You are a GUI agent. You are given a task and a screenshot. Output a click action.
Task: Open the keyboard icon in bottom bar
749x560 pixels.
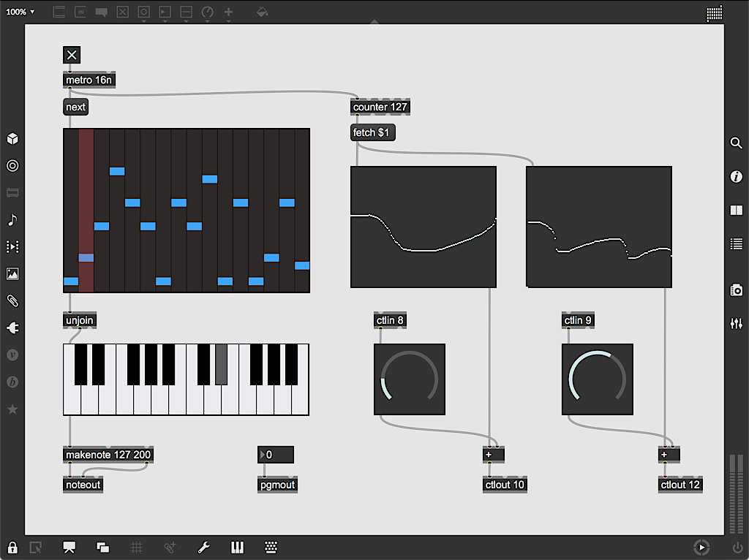[271, 547]
